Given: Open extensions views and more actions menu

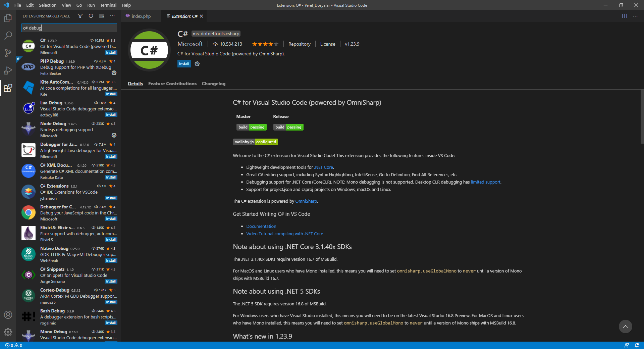Looking at the screenshot, I should [112, 16].
